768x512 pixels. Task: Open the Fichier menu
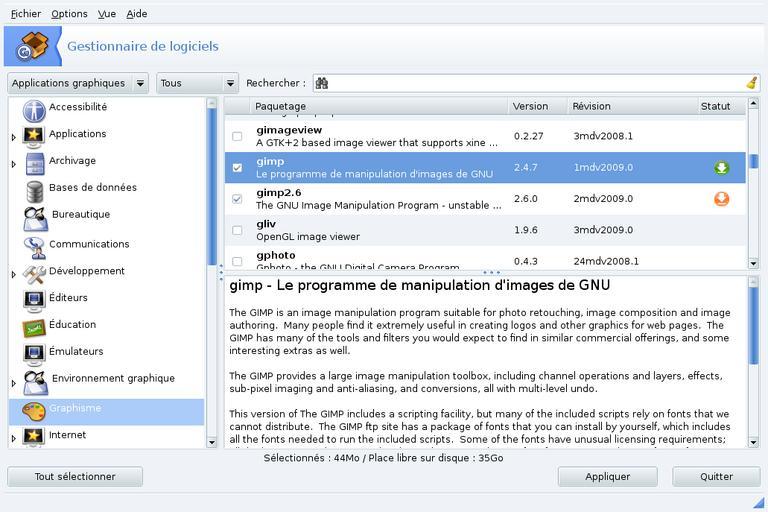tap(26, 14)
